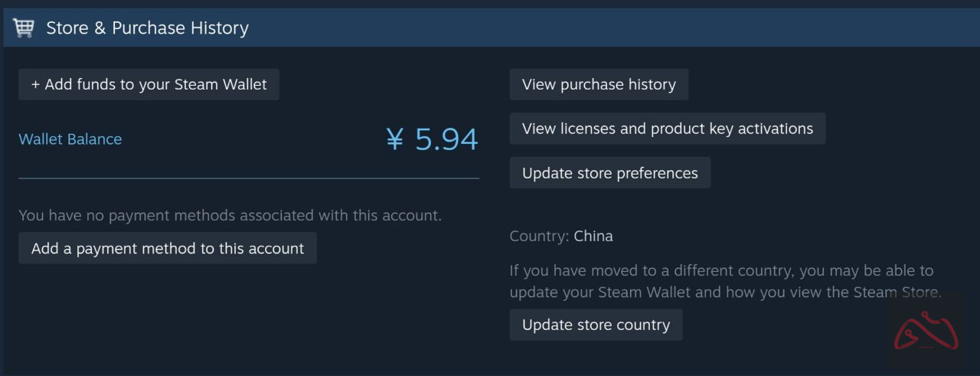980x376 pixels.
Task: Click the plus sign on Add funds
Action: click(x=35, y=85)
